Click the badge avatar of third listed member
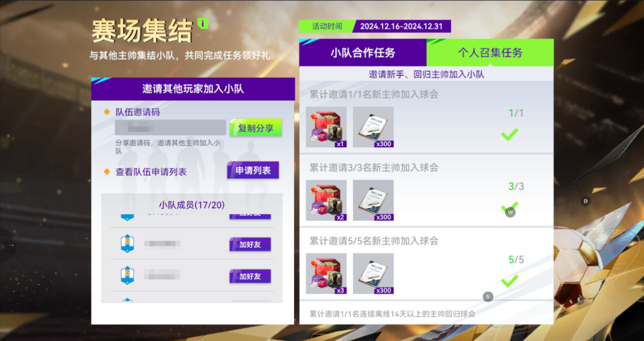This screenshot has width=644, height=341. [x=128, y=275]
